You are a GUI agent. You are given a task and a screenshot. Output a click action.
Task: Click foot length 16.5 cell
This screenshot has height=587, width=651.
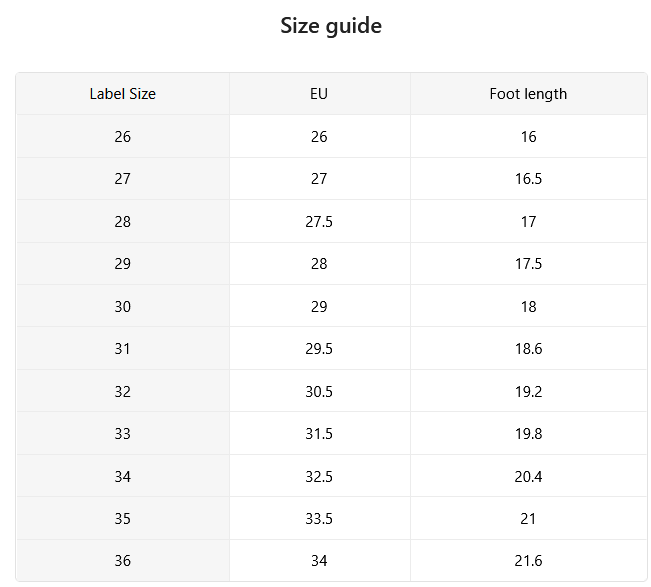coord(529,179)
